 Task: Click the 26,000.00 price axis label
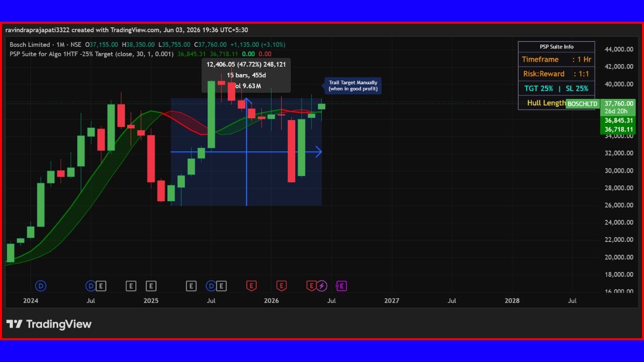point(619,205)
